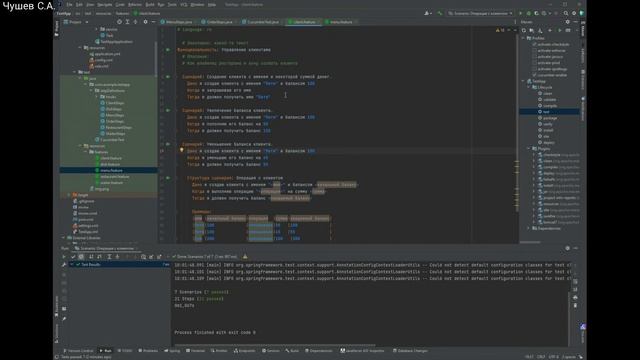Click the Project panel vertical scrollbar
This screenshot has width=640, height=360.
coord(156,59)
